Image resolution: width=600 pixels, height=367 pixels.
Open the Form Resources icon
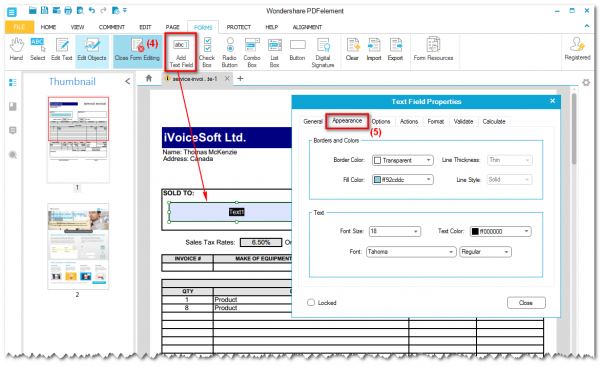433,50
